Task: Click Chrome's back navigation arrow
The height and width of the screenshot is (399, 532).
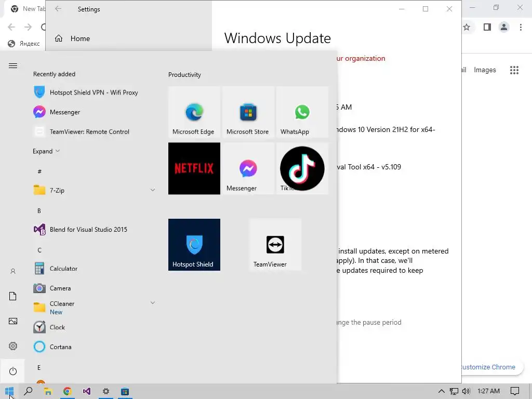Action: click(11, 27)
